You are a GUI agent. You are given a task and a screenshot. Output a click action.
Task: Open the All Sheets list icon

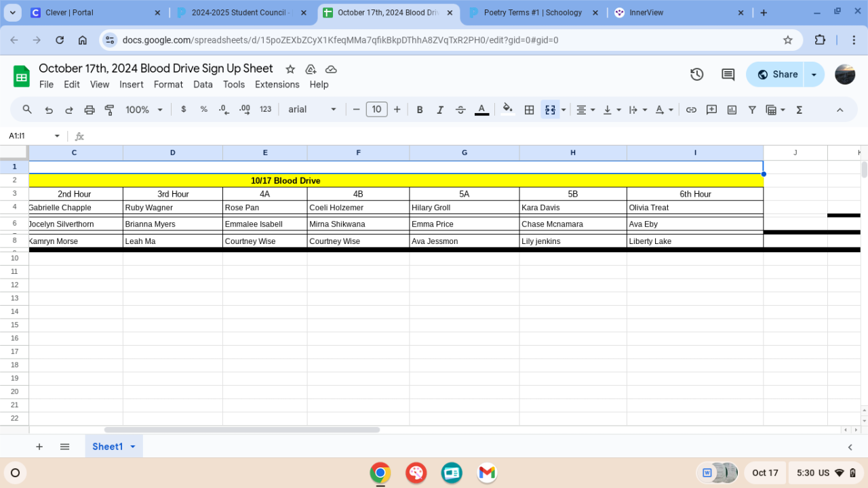(65, 447)
